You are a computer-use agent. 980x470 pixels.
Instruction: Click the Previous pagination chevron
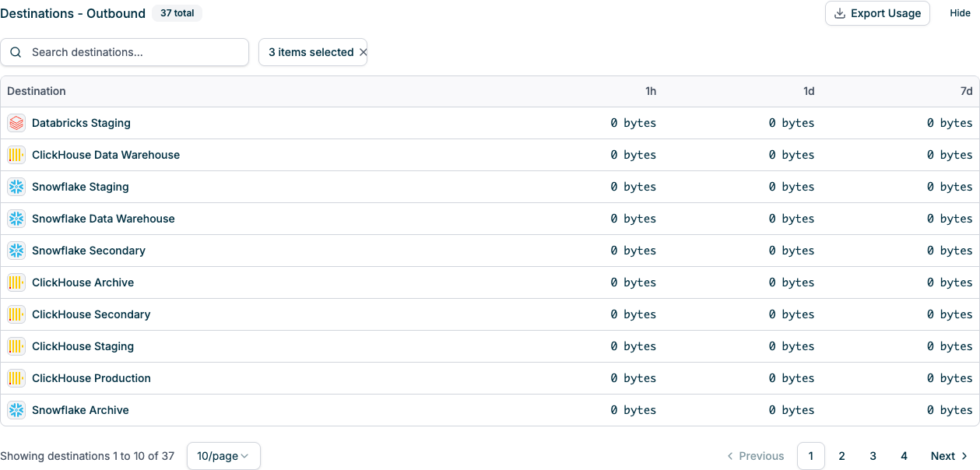pyautogui.click(x=730, y=456)
